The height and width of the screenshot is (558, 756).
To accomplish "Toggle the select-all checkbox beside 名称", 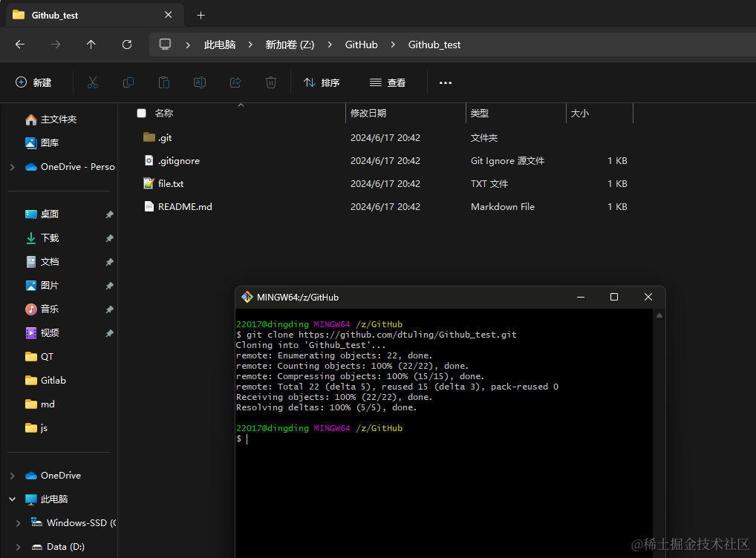I will click(141, 113).
